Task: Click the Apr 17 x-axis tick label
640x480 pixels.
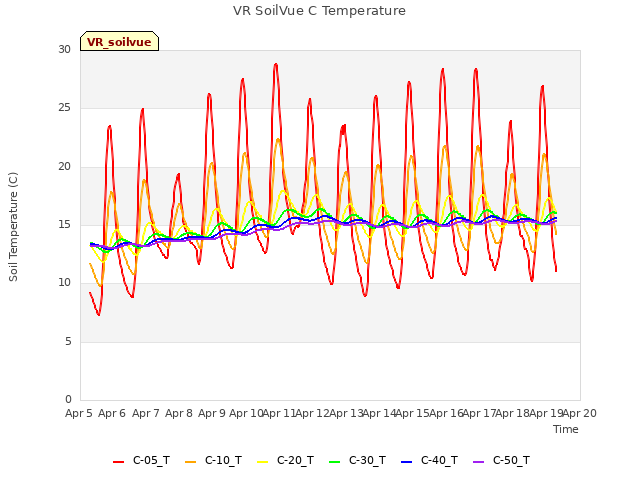Action: 480,413
